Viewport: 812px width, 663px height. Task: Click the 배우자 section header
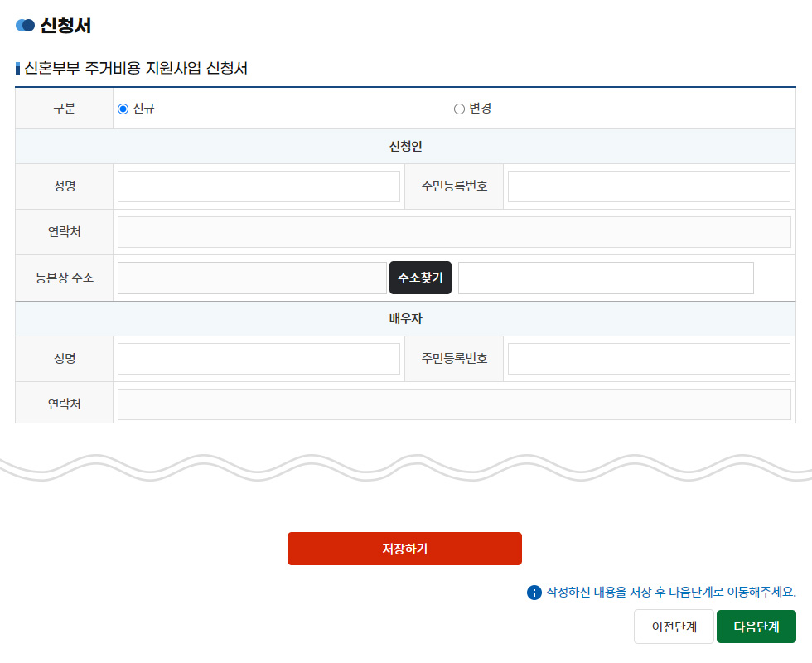(x=406, y=319)
